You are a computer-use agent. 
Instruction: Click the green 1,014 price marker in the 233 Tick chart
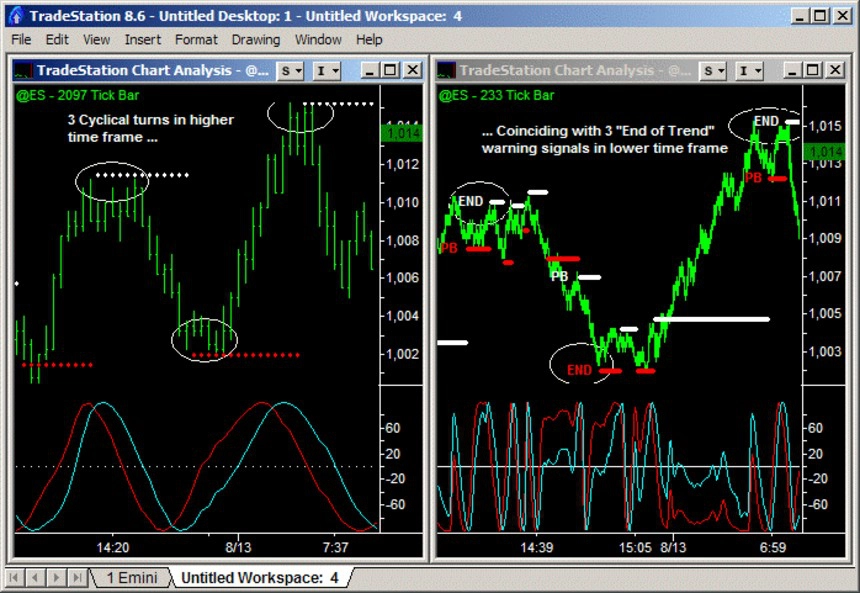[824, 152]
